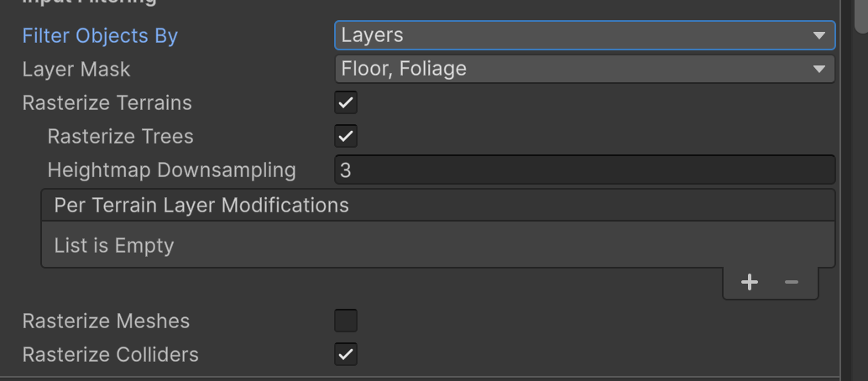The width and height of the screenshot is (868, 381).
Task: Click the Filter Objects By label
Action: (x=100, y=36)
